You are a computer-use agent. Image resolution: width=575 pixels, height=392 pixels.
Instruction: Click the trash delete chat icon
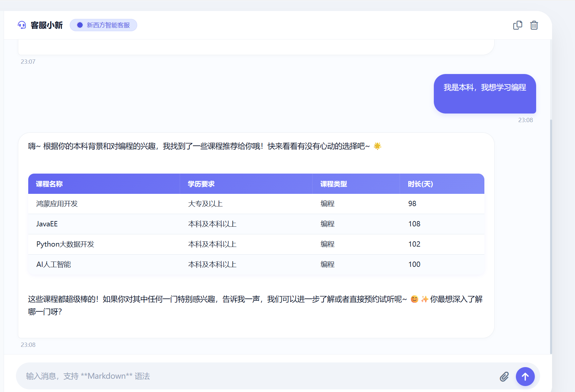pyautogui.click(x=534, y=25)
